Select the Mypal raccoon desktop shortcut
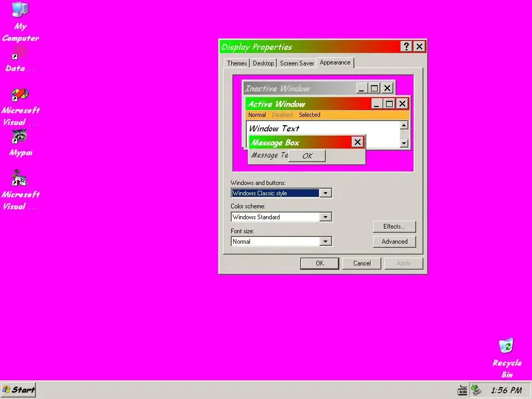 coord(20,142)
